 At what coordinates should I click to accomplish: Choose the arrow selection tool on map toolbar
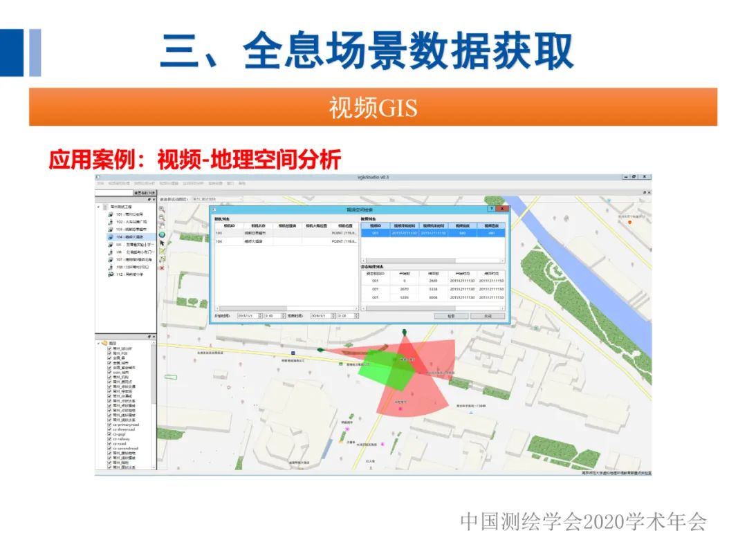tap(162, 243)
